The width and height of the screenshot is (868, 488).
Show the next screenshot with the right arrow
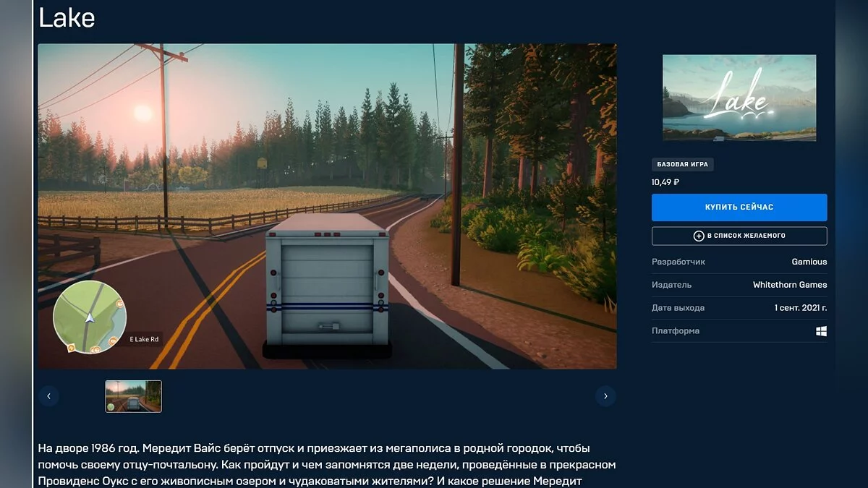(605, 396)
